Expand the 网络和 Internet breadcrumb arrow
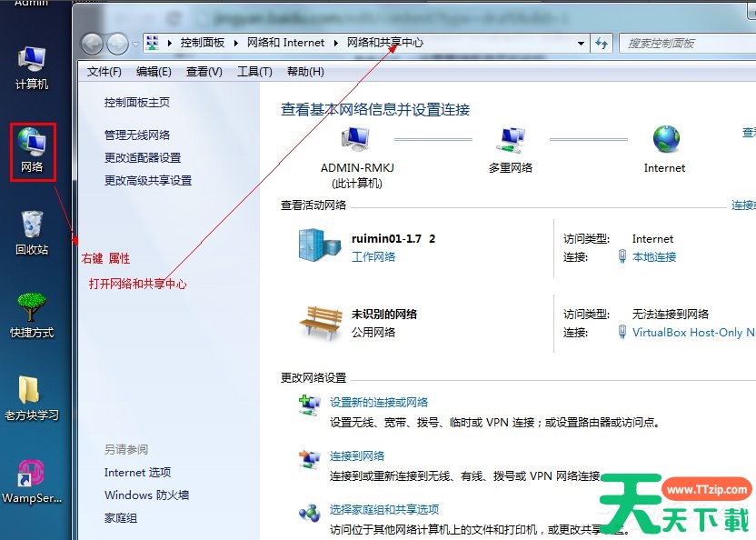 coord(335,43)
